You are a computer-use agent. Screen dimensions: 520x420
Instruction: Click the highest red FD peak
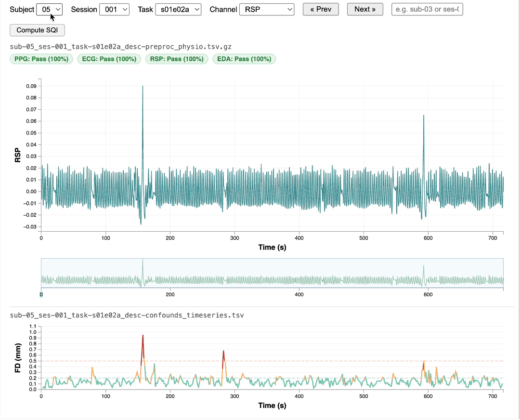point(143,336)
